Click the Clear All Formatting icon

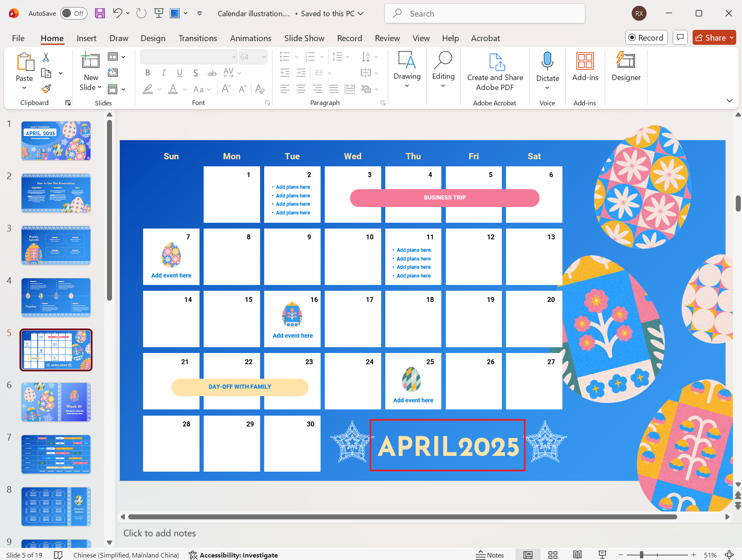coord(260,89)
